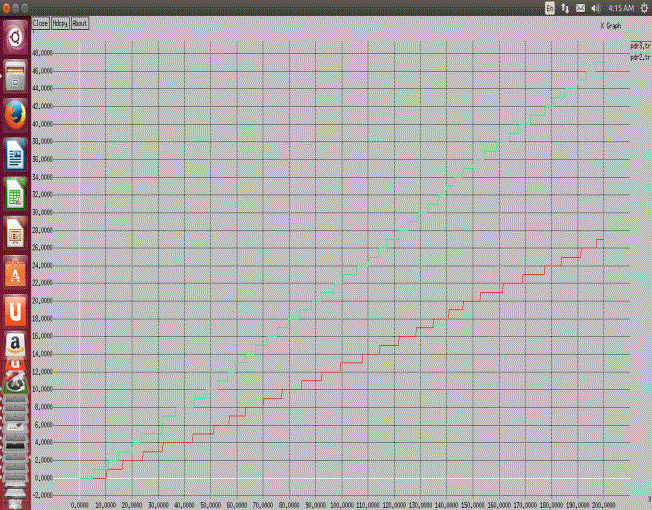Start LibreOffice Impress from the launcher

[15, 233]
